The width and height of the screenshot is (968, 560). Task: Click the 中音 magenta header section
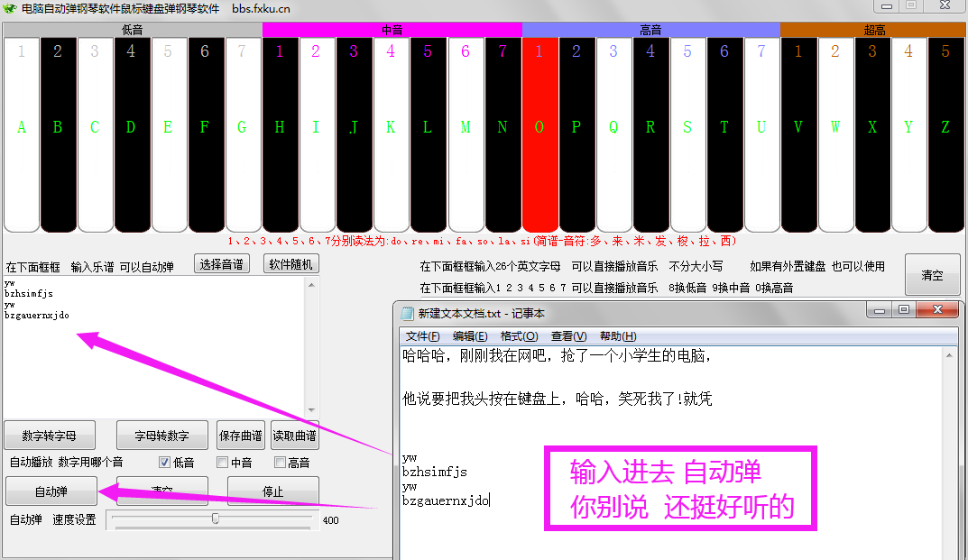[x=392, y=30]
